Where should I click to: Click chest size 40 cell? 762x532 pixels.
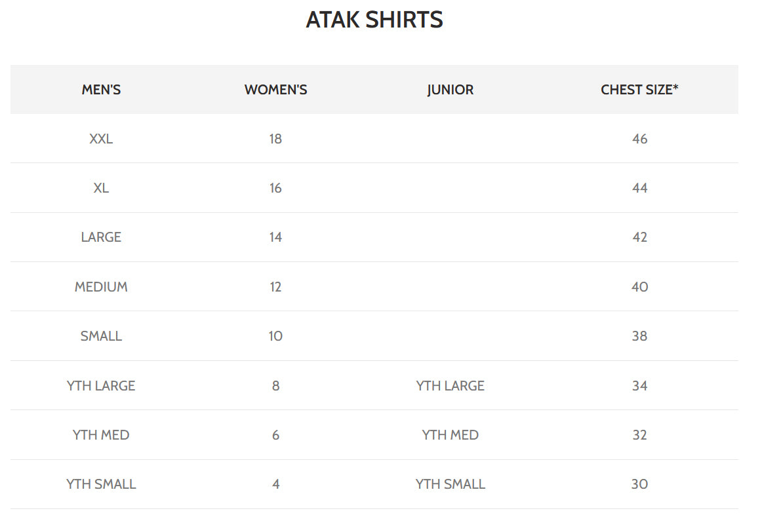[x=639, y=287]
